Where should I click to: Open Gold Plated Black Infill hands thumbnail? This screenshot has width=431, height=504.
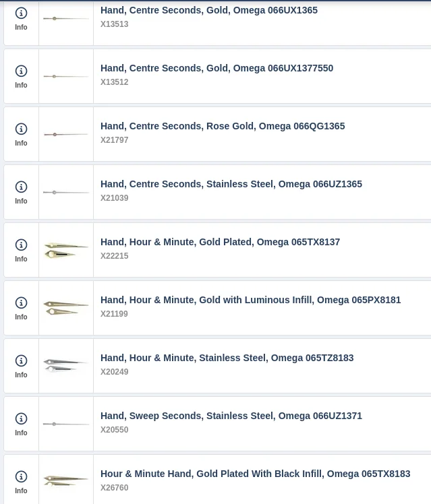pos(66,480)
